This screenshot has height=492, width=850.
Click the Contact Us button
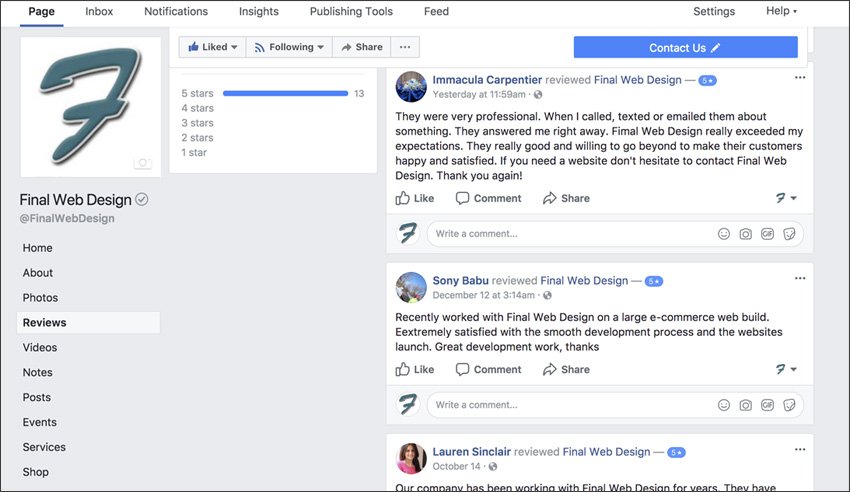click(x=685, y=48)
